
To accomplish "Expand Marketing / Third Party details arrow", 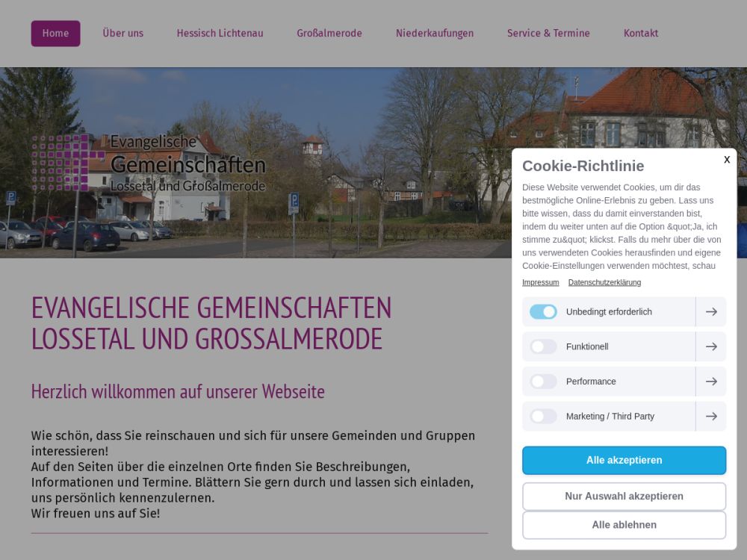I will 711,417.
